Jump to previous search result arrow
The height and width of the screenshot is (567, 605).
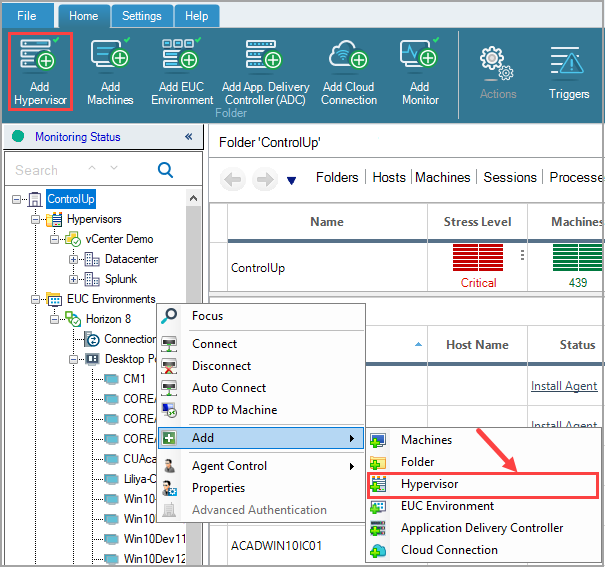point(92,167)
